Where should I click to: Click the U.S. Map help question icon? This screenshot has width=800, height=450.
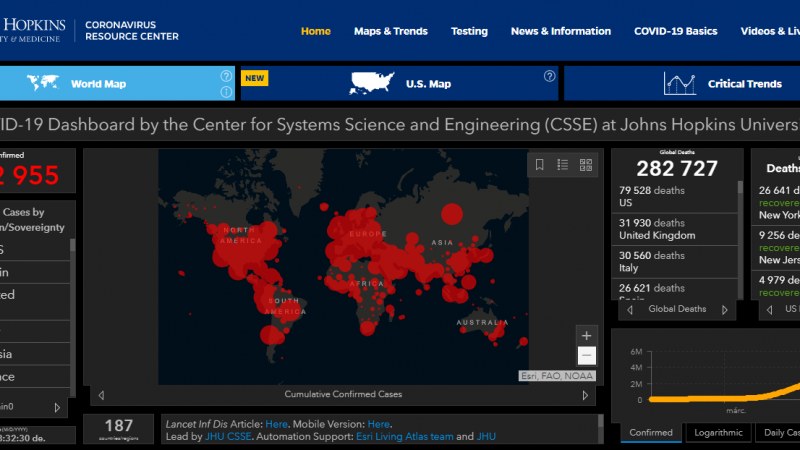point(549,76)
